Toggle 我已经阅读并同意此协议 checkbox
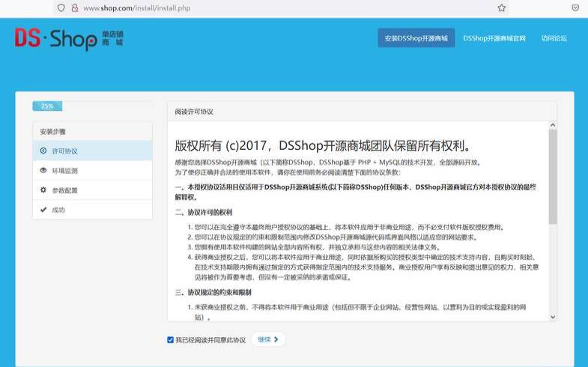This screenshot has height=367, width=588. (170, 339)
